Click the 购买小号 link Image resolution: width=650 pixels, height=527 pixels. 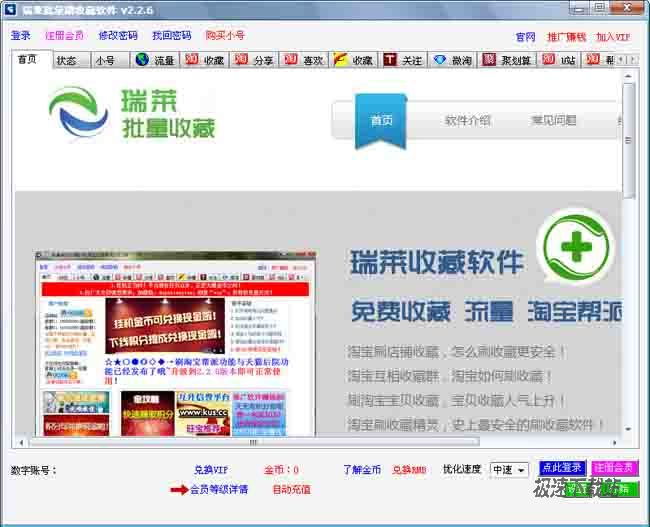225,36
